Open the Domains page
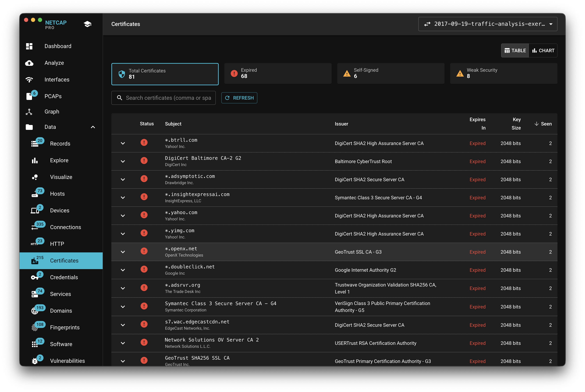Image resolution: width=585 pixels, height=392 pixels. pyautogui.click(x=61, y=311)
